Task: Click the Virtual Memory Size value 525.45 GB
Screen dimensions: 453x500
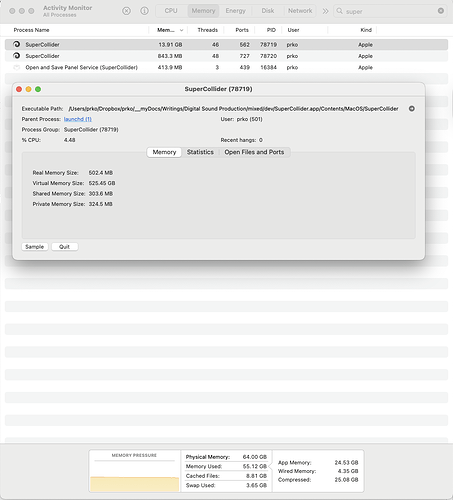Action: pos(102,183)
